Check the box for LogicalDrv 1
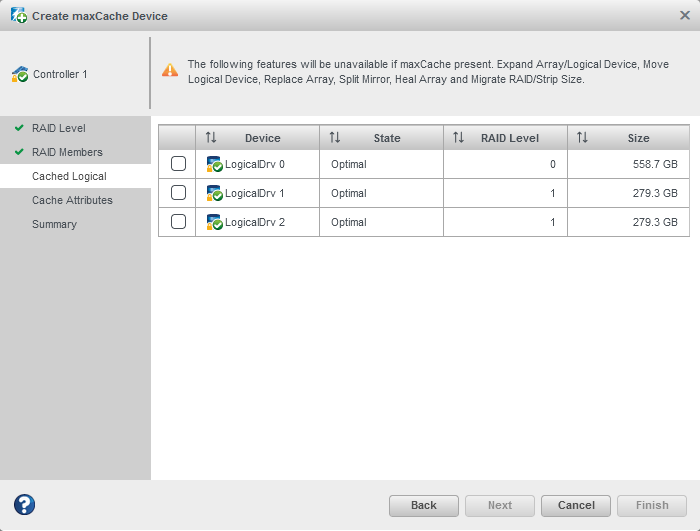Screen dimensions: 700x531 coord(179,193)
